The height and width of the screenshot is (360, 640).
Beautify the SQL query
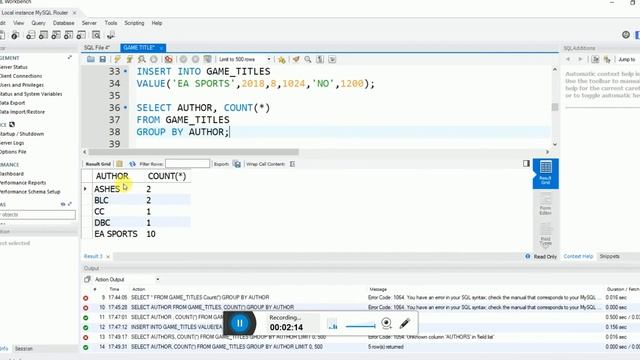pos(296,60)
